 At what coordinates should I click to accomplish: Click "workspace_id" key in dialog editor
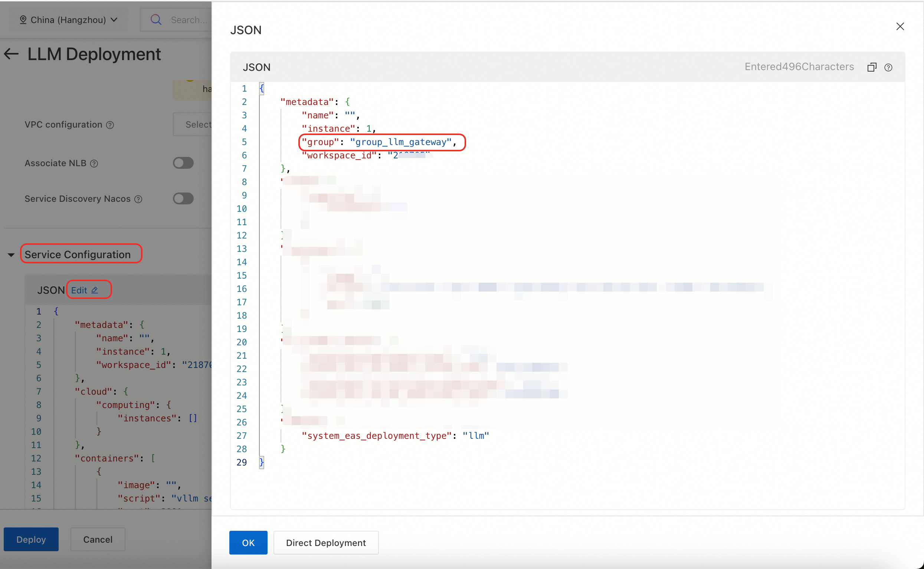(x=339, y=155)
